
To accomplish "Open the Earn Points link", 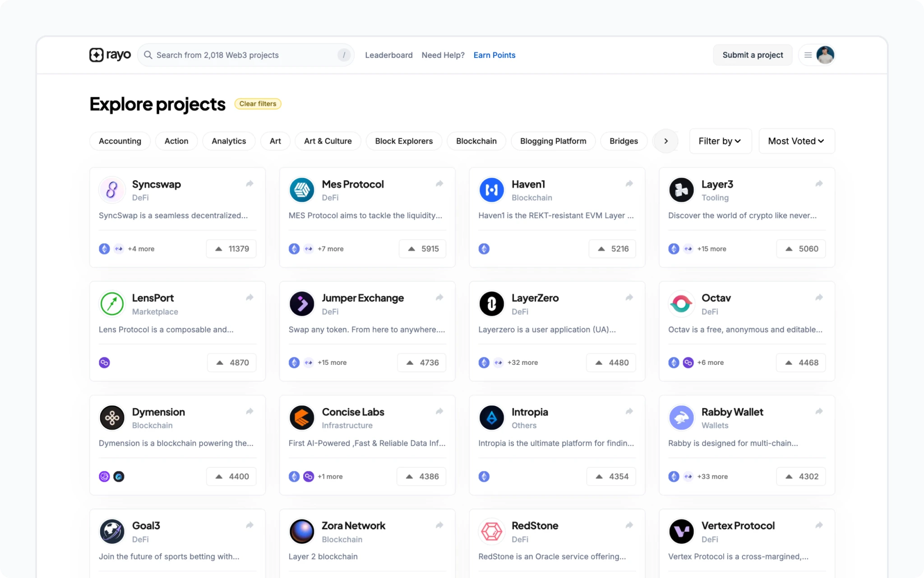I will [494, 55].
